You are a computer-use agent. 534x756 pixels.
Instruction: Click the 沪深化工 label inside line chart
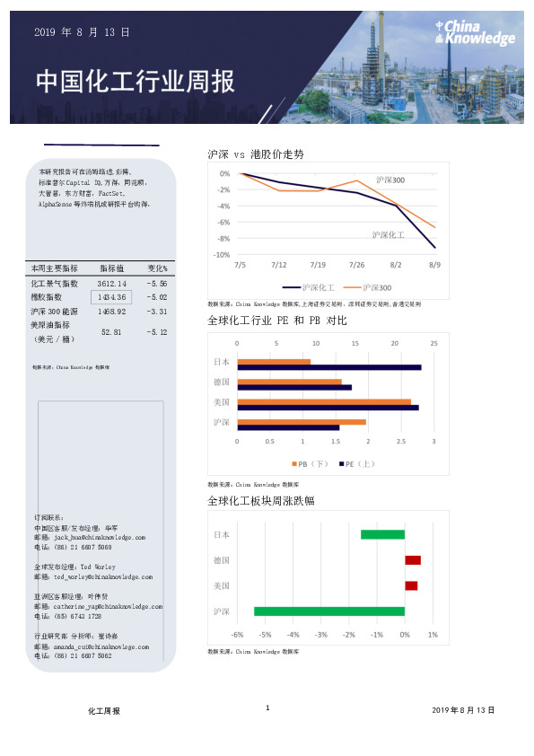point(388,235)
